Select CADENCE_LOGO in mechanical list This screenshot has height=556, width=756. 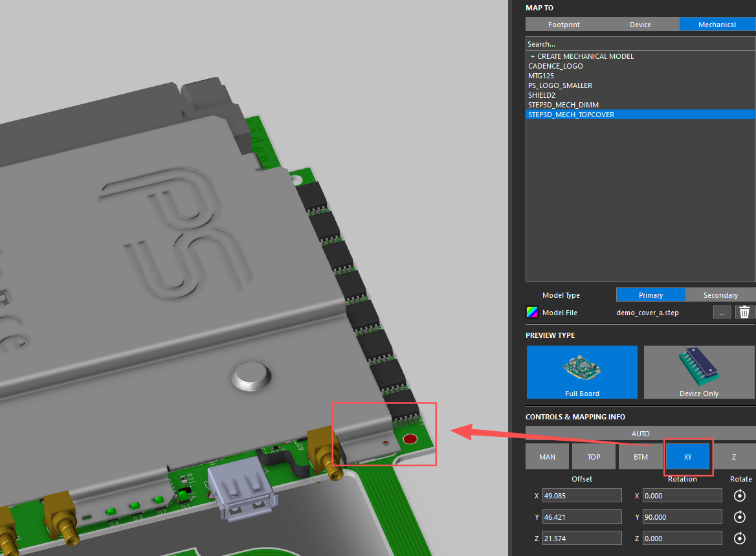click(555, 66)
